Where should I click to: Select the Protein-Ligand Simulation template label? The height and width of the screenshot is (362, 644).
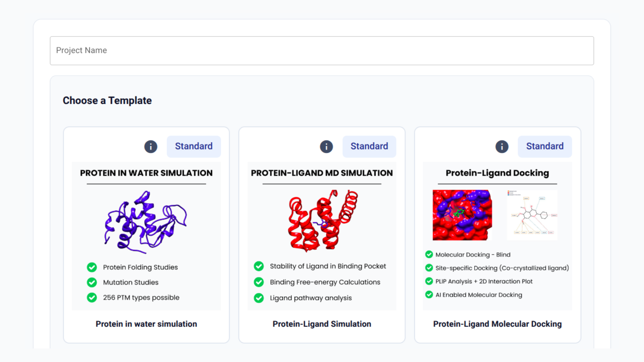(322, 324)
